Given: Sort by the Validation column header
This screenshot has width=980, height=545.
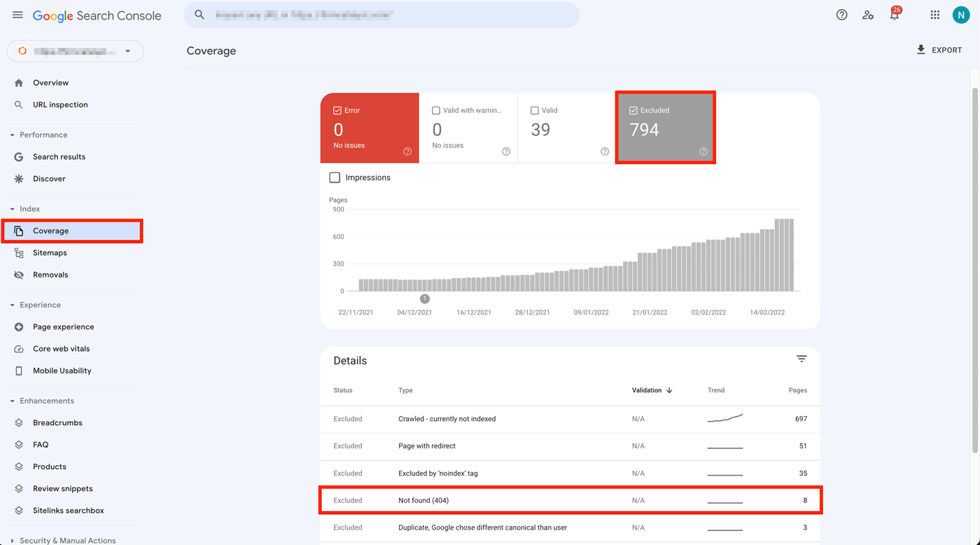Looking at the screenshot, I should (x=647, y=390).
